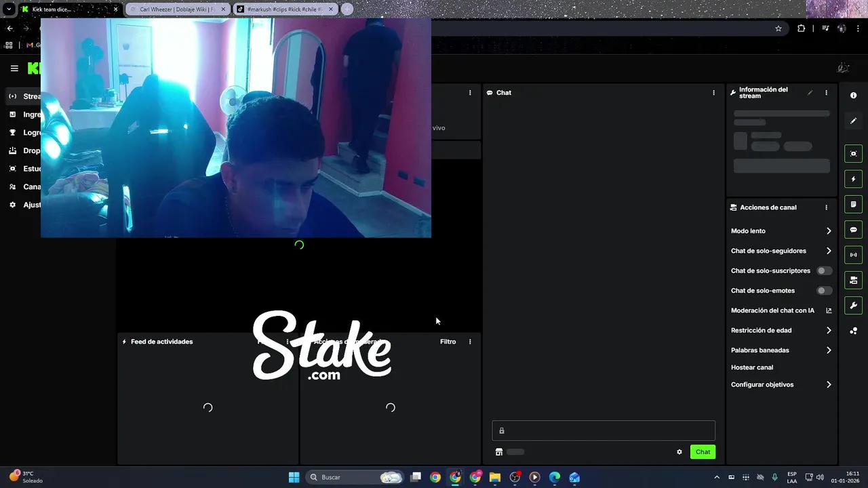Open Información del stream three-dot options
The image size is (868, 488).
pyautogui.click(x=826, y=93)
